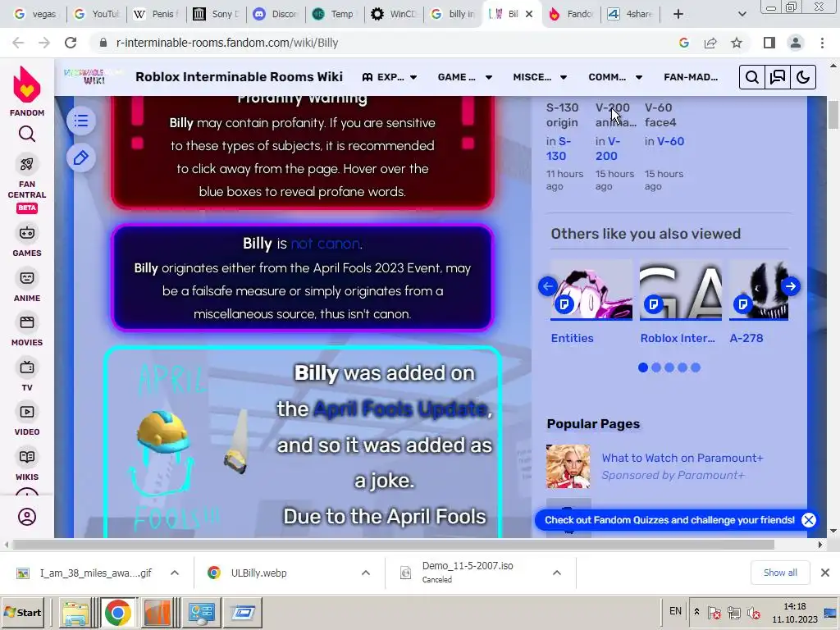Expand the GAME... navigation menu
This screenshot has height=630, width=840.
click(465, 77)
